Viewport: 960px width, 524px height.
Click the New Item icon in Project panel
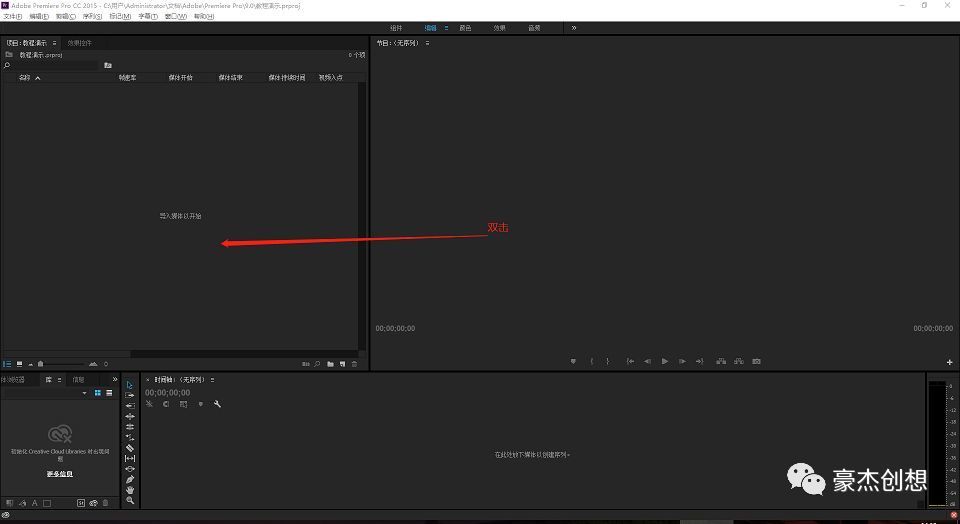[x=342, y=364]
